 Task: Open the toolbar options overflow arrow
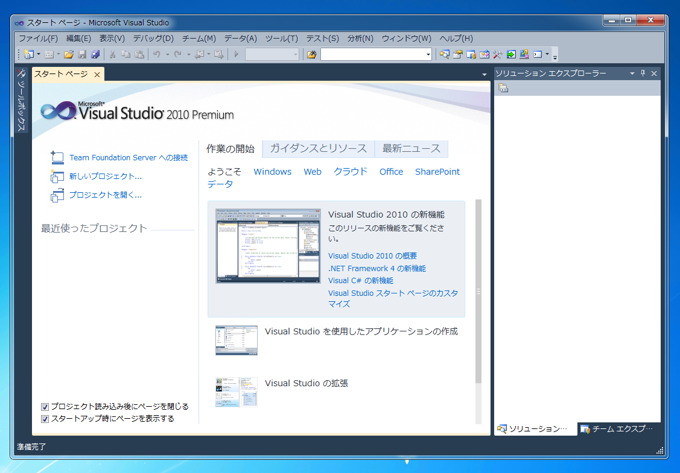click(555, 55)
